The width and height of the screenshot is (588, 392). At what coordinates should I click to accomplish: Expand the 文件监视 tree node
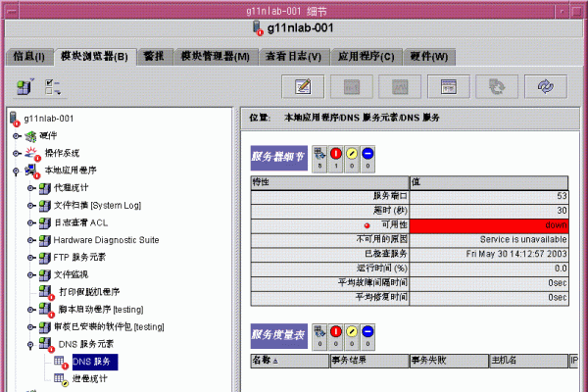pos(31,275)
